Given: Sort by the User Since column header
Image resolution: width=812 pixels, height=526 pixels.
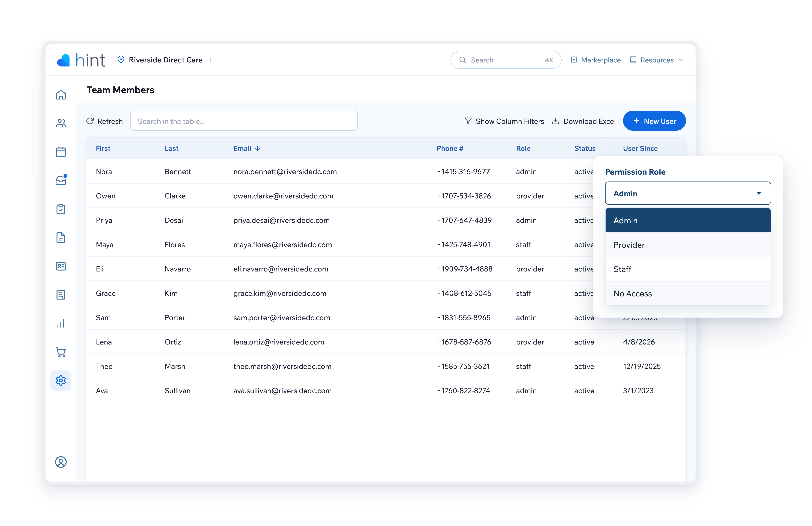Looking at the screenshot, I should pos(640,148).
